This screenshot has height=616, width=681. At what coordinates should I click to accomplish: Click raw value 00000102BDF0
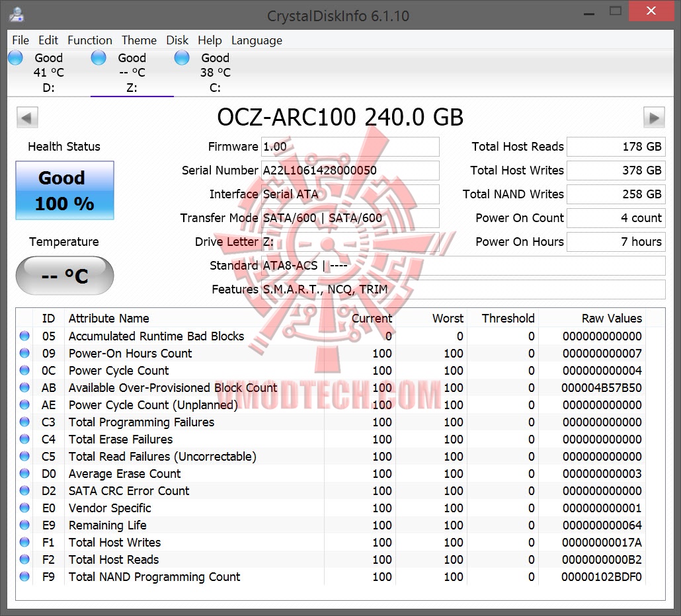point(602,577)
